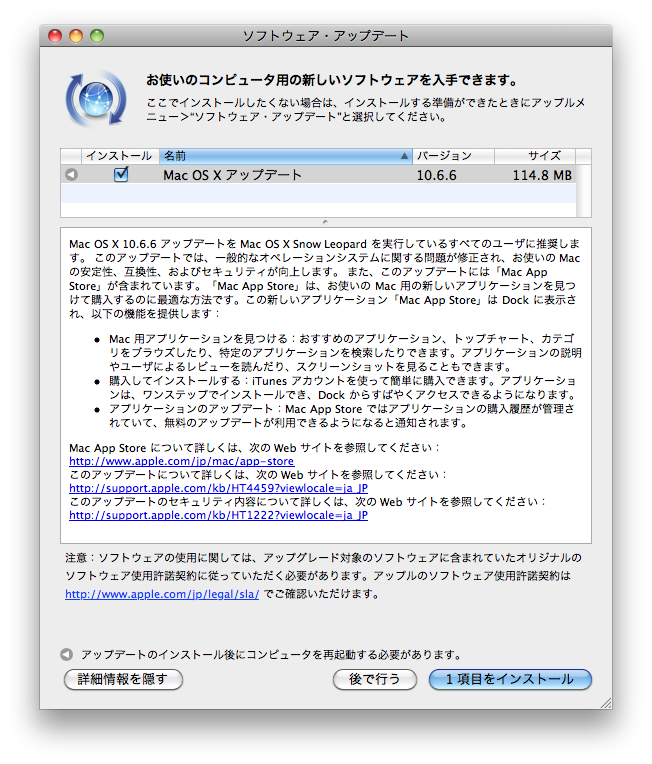Click the window resize grip corner
652x764 pixels.
click(605, 702)
